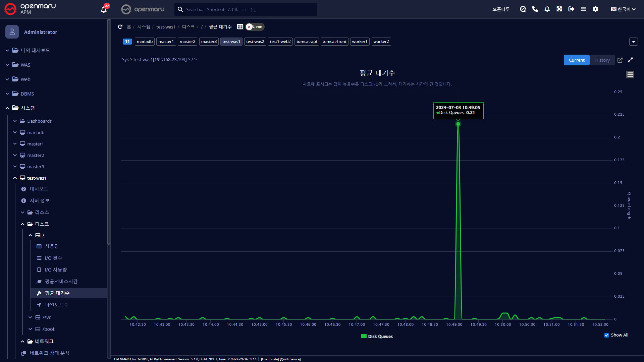
Task: Open 평균서비스시간 in the sidebar
Action: (x=61, y=281)
